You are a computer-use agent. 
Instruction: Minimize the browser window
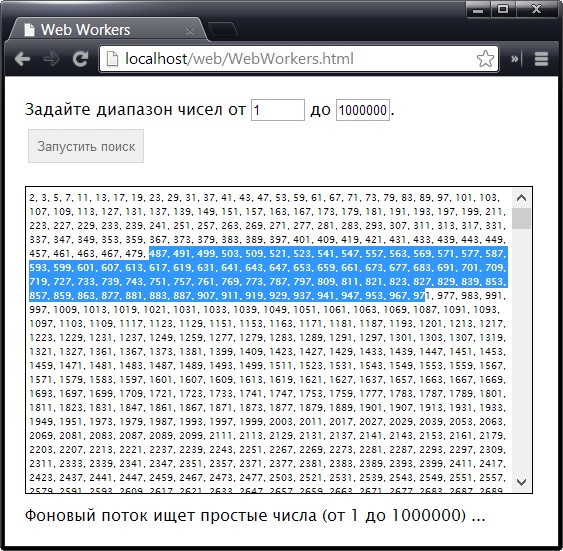click(478, 9)
